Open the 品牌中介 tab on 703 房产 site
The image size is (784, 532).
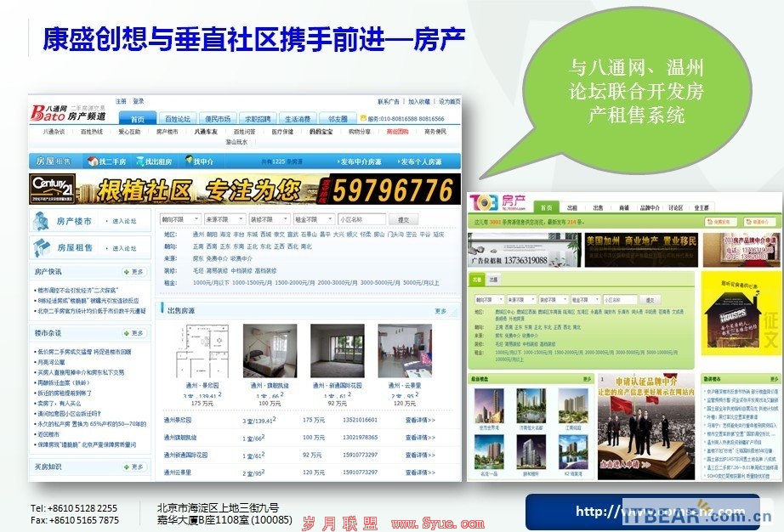click(650, 208)
